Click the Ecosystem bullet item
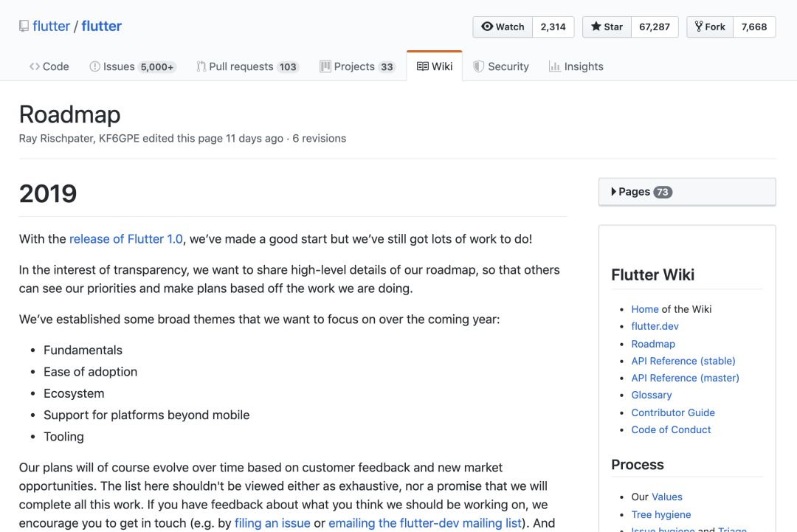The width and height of the screenshot is (797, 532). pos(74,393)
